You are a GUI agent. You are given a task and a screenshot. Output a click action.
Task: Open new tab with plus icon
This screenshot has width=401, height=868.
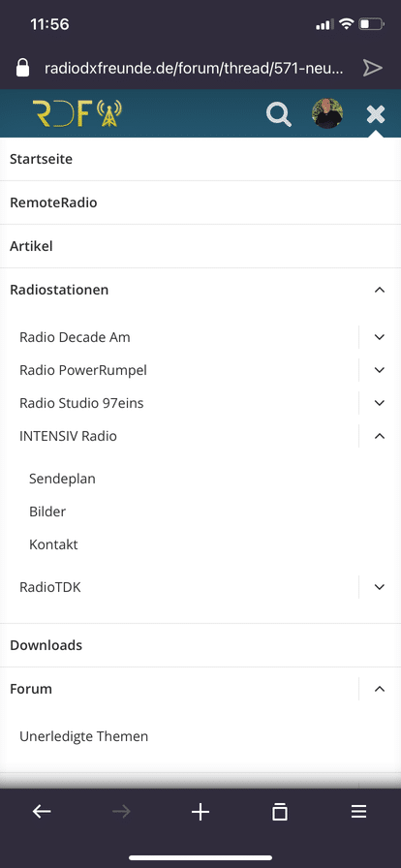[200, 812]
